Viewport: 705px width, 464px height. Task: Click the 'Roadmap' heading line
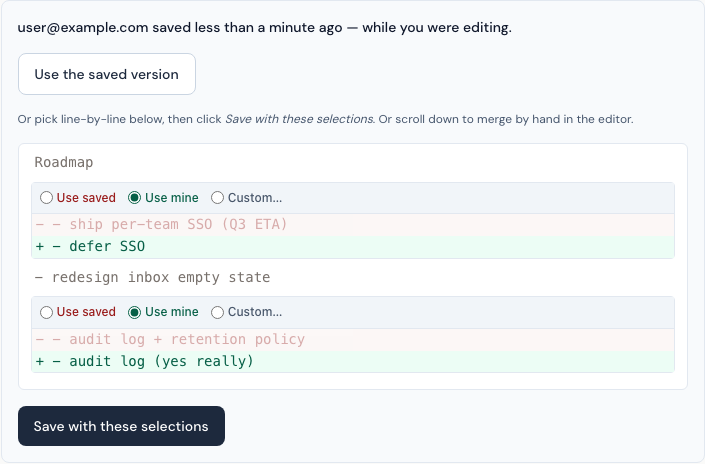click(x=64, y=162)
